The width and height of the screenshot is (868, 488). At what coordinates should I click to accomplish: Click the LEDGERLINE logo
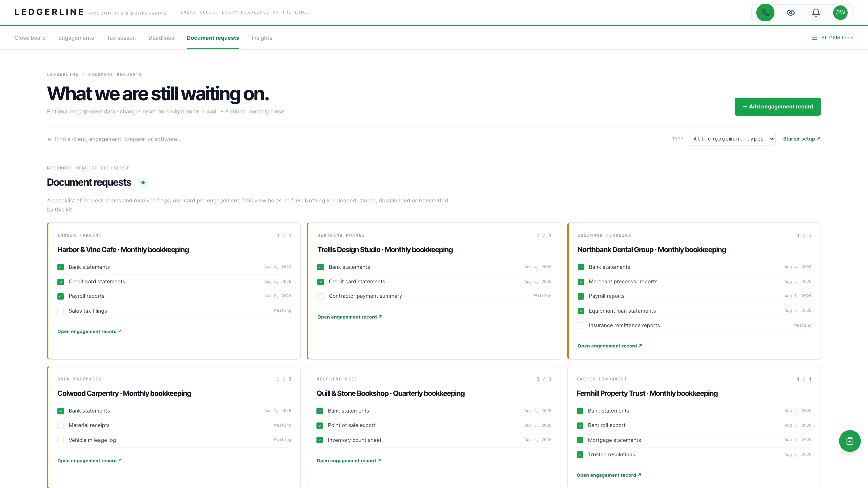49,12
